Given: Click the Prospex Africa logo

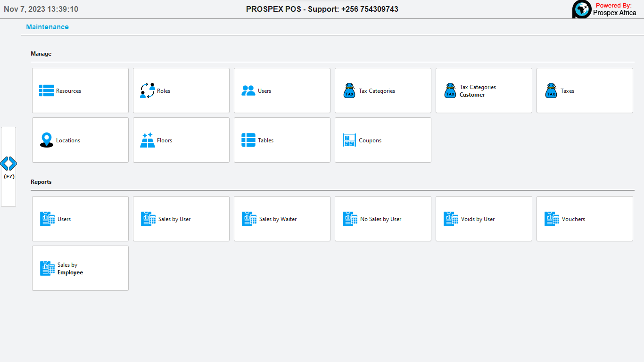Looking at the screenshot, I should click(x=582, y=9).
